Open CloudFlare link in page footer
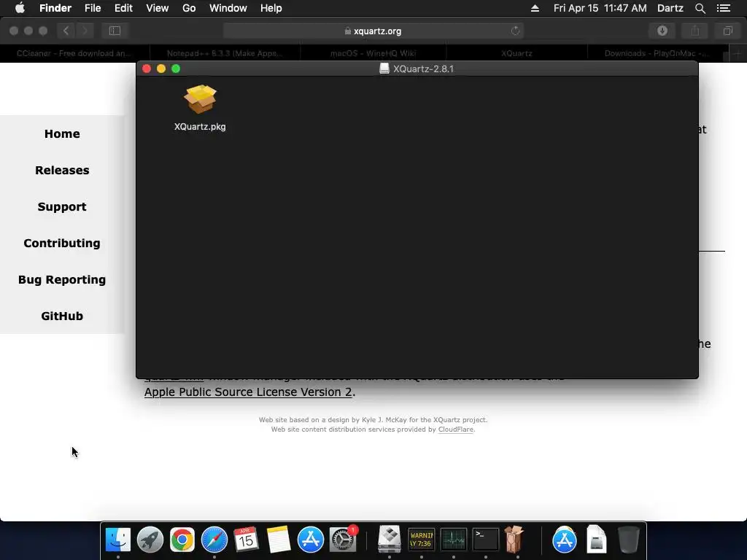The height and width of the screenshot is (560, 747). tap(455, 429)
